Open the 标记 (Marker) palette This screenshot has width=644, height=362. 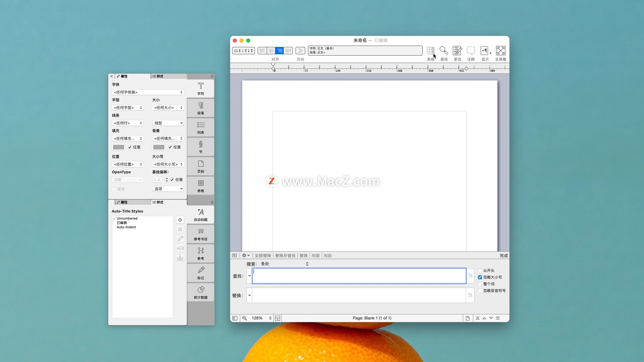(x=201, y=273)
